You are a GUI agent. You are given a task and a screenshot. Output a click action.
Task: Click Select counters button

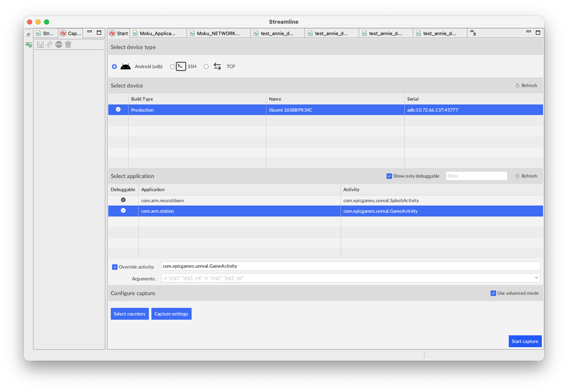[x=130, y=314]
